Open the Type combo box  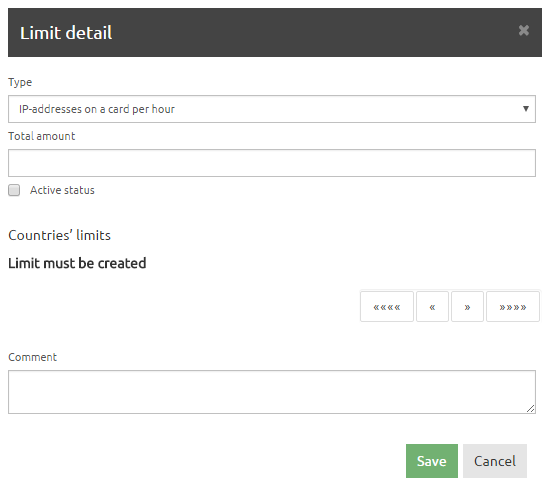pos(272,109)
